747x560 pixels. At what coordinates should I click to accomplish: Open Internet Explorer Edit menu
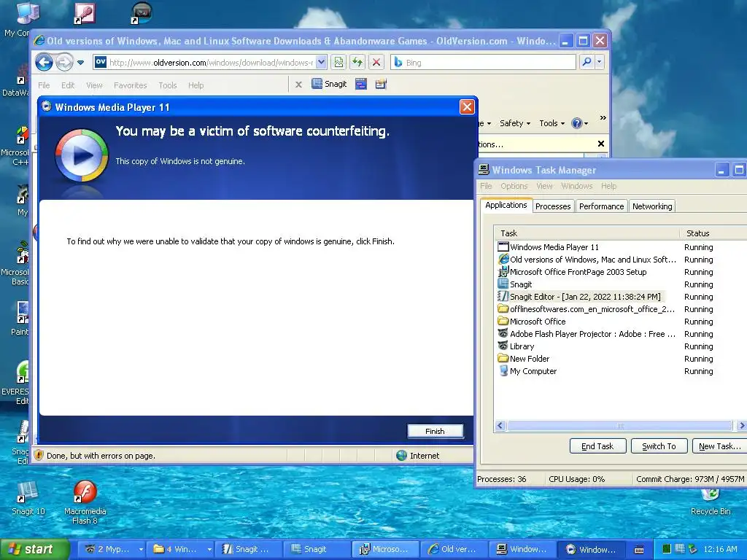coord(68,85)
